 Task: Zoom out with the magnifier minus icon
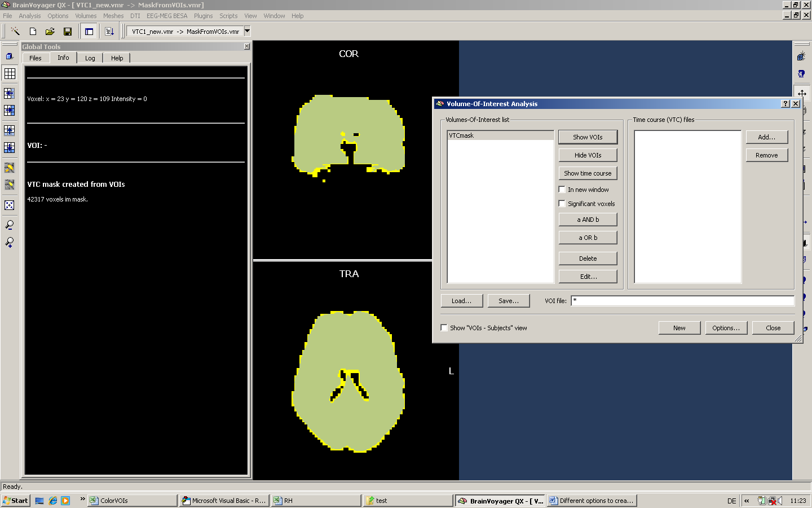(x=10, y=225)
